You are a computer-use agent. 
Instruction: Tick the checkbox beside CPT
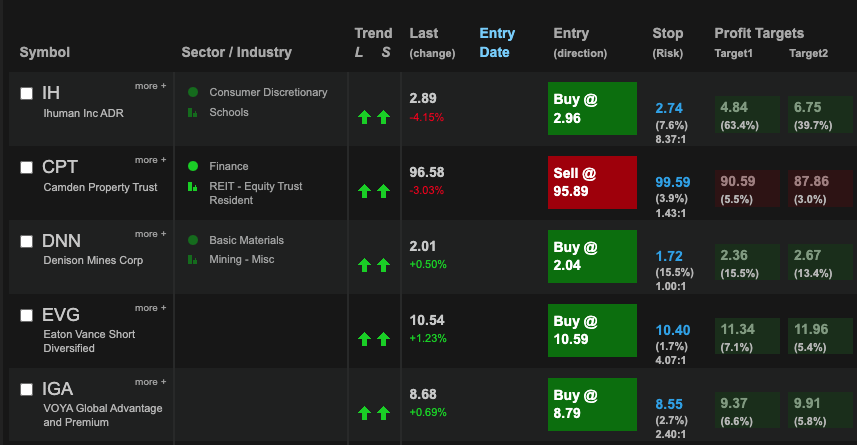click(26, 167)
